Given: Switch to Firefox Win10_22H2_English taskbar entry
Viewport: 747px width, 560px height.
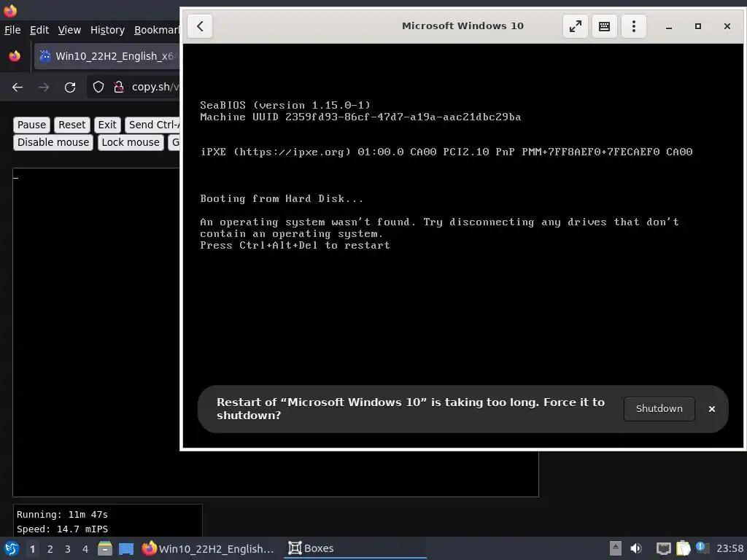Looking at the screenshot, I should (209, 548).
